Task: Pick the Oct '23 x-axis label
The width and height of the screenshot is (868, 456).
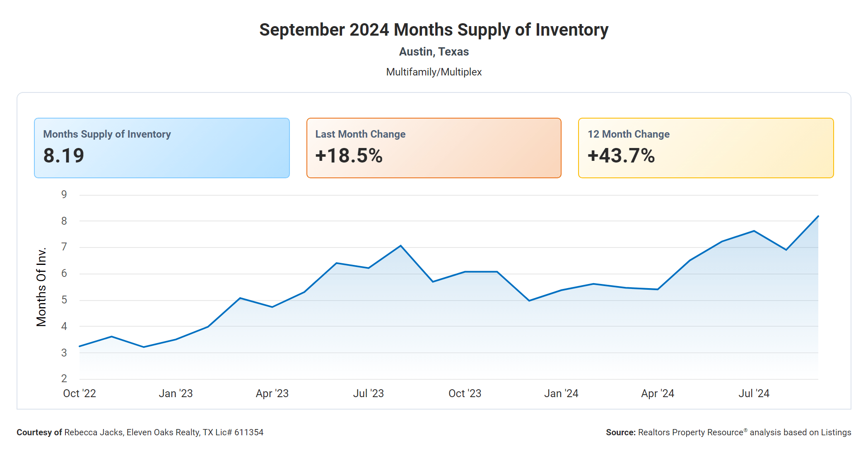Action: coord(465,393)
